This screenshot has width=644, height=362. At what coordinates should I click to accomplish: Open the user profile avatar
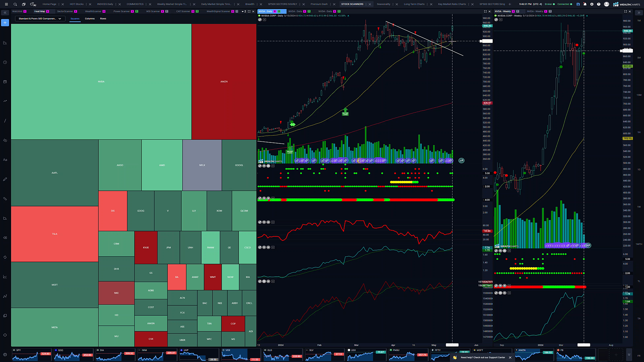[606, 4]
